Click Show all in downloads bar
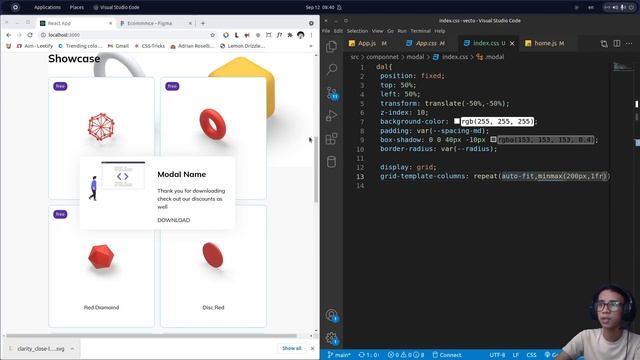640x360 pixels. pos(291,348)
